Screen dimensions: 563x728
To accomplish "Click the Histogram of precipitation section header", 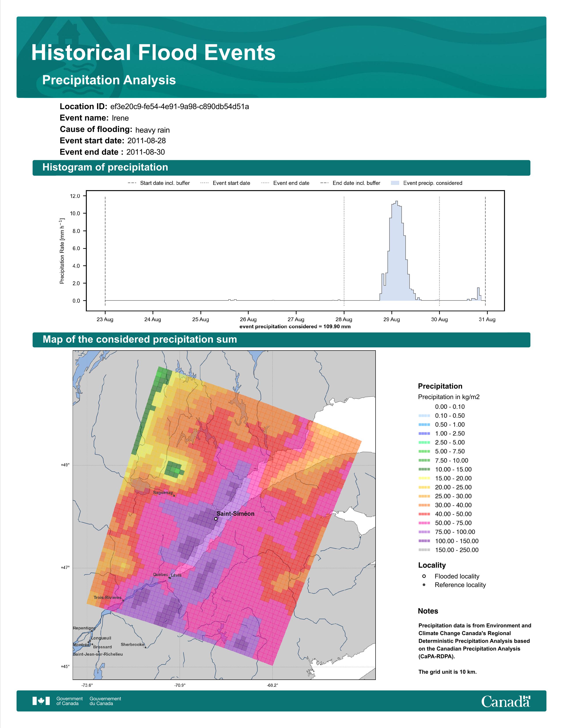I will click(281, 167).
